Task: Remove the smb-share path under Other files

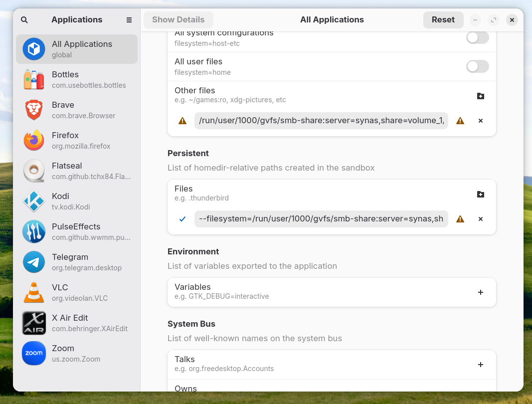Action: [x=480, y=121]
